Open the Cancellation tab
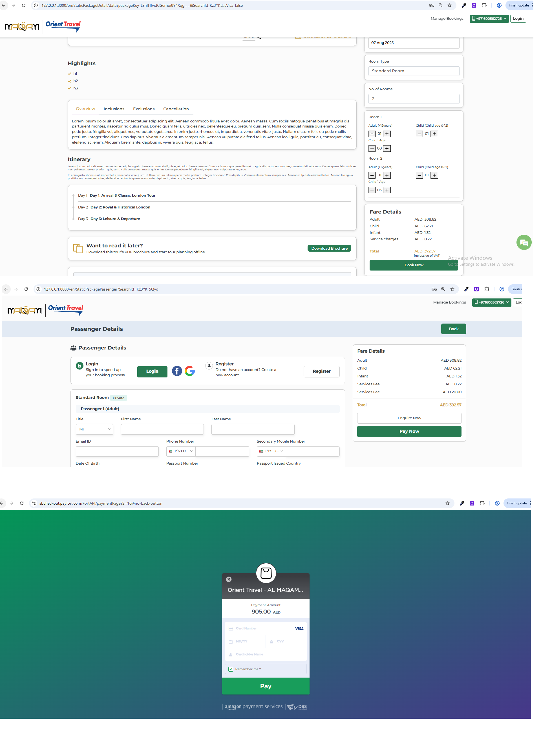 tap(178, 110)
